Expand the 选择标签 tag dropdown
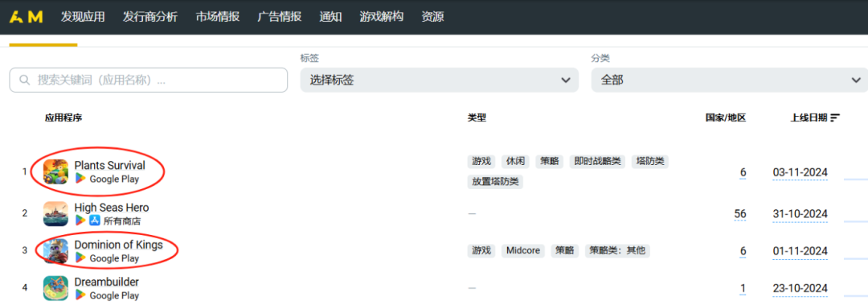This screenshot has height=305, width=868. 440,80
